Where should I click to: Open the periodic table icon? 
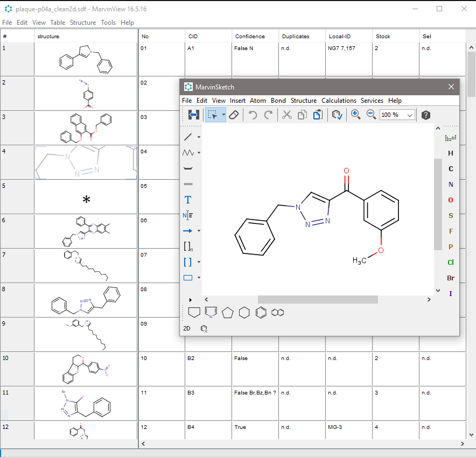point(451,138)
